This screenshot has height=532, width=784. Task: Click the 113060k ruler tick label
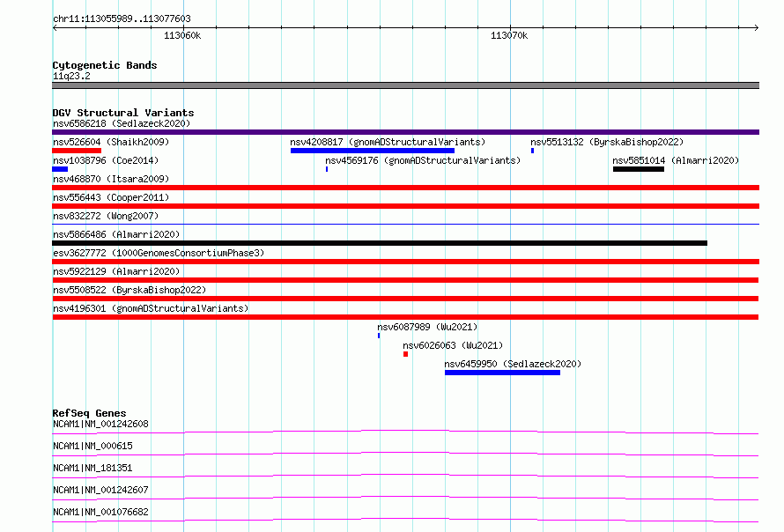182,35
